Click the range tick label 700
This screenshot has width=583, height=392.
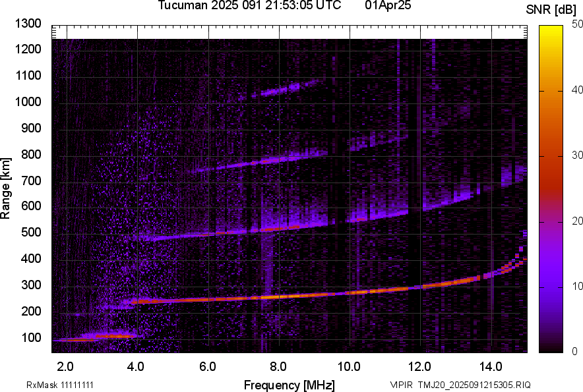(31, 181)
